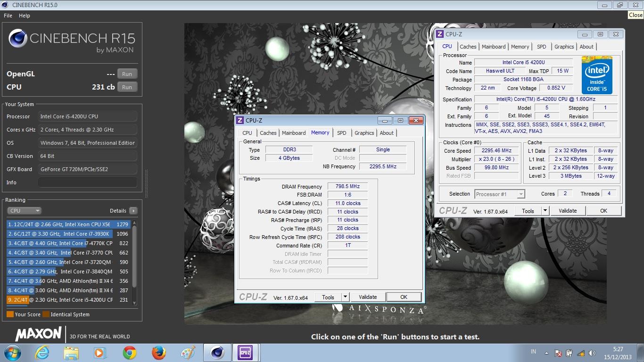644x362 pixels.
Task: Open the File menu in Cinebench
Action: pyautogui.click(x=8, y=16)
